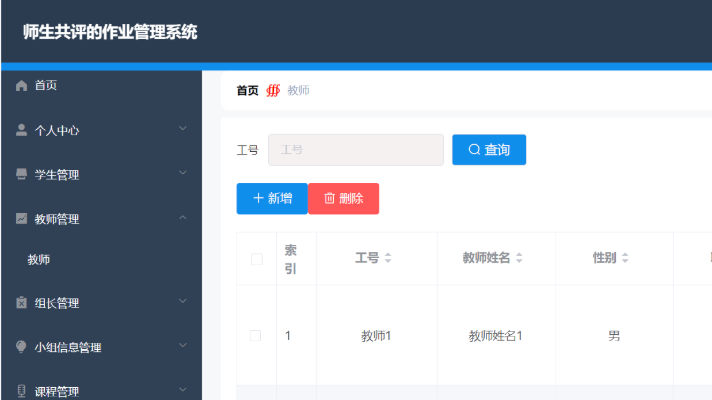Sort the table by 教师姓名 column arrows
This screenshot has height=400, width=712.
click(x=519, y=258)
